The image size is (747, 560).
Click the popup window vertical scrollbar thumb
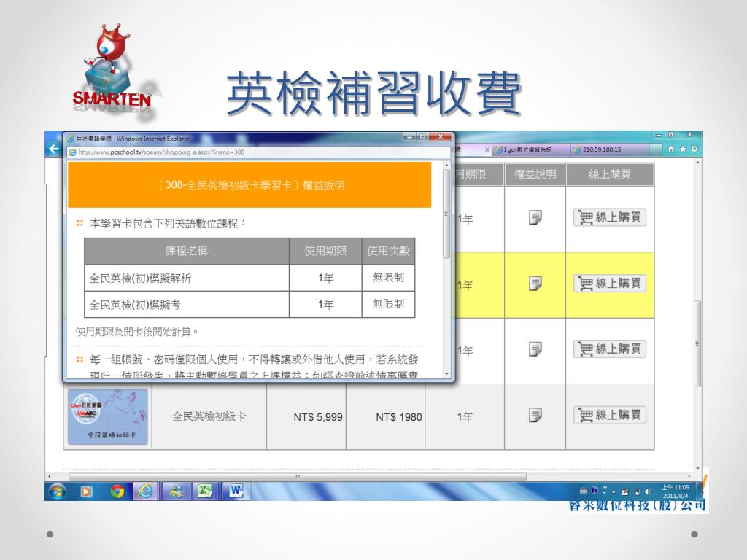(447, 214)
